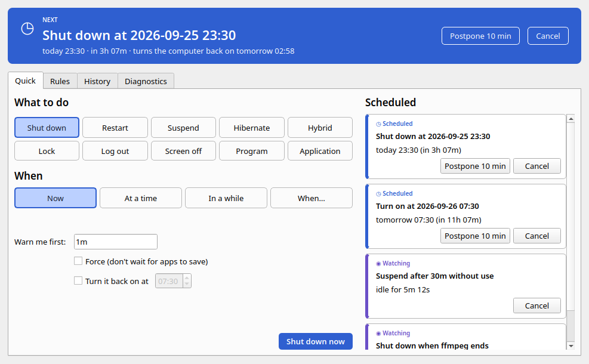The image size is (589, 364).
Task: Increase the turn back on time stepper
Action: click(x=187, y=278)
